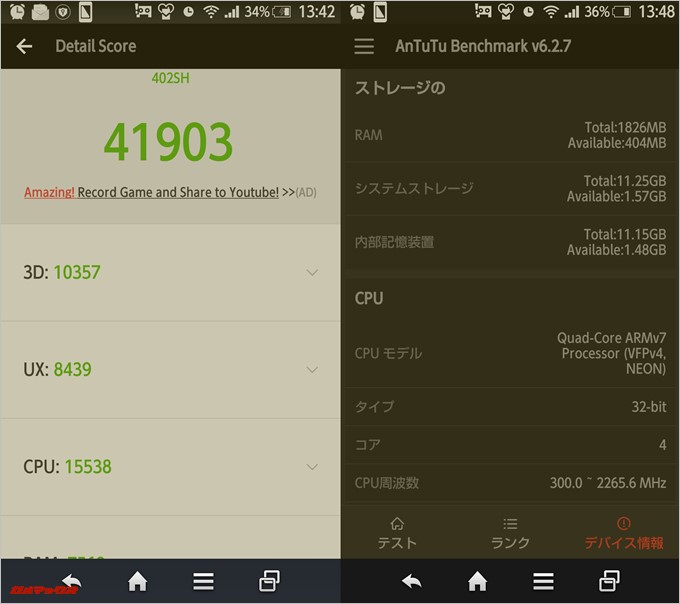Select the 402SH device name
This screenshot has height=604, width=680.
[x=170, y=78]
